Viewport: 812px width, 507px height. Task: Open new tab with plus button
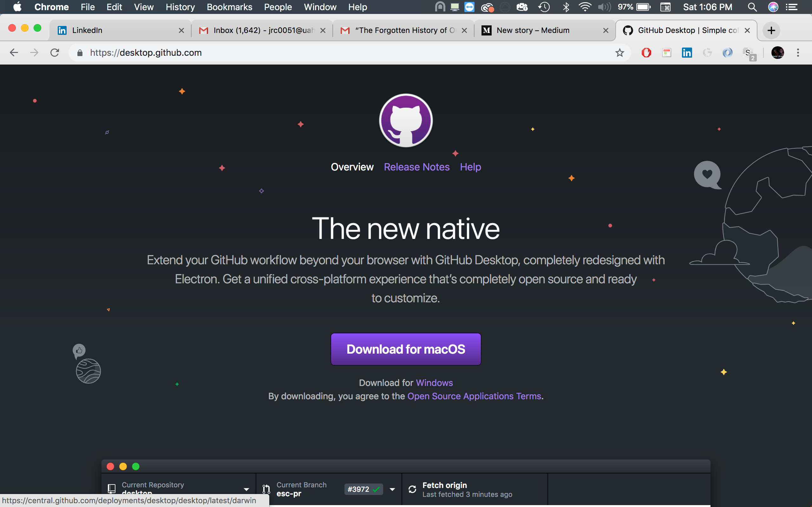click(x=771, y=30)
